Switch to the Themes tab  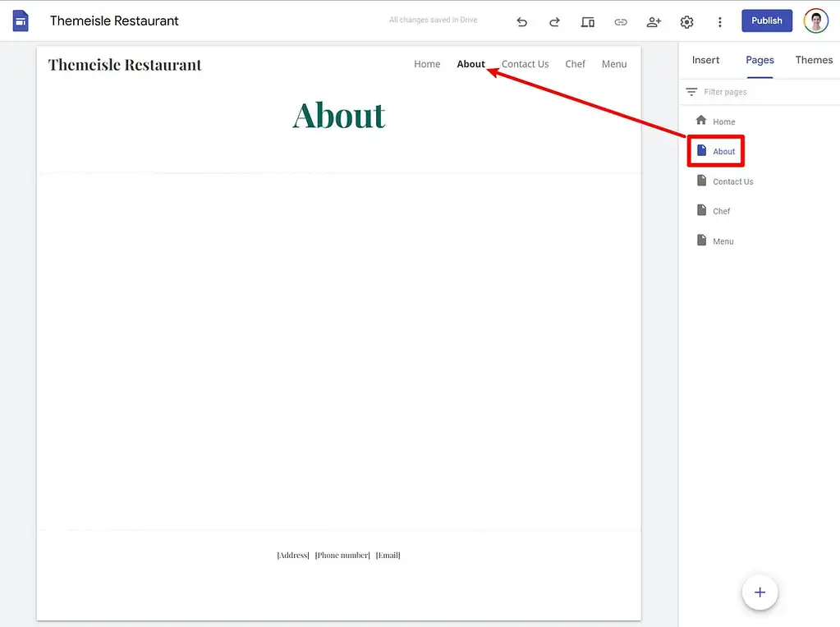click(x=814, y=60)
